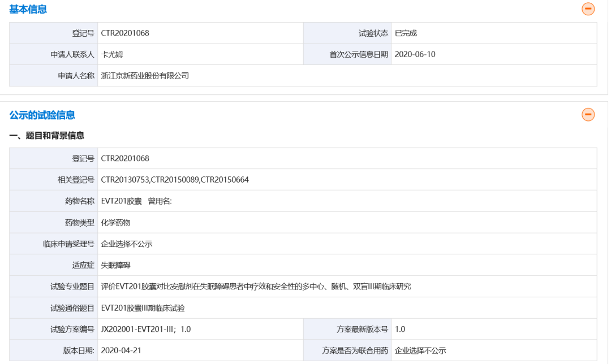Image resolution: width=611 pixels, height=364 pixels.
Task: Click 企业选择不公示 in the 方案是否为联合用药 row
Action: point(420,350)
